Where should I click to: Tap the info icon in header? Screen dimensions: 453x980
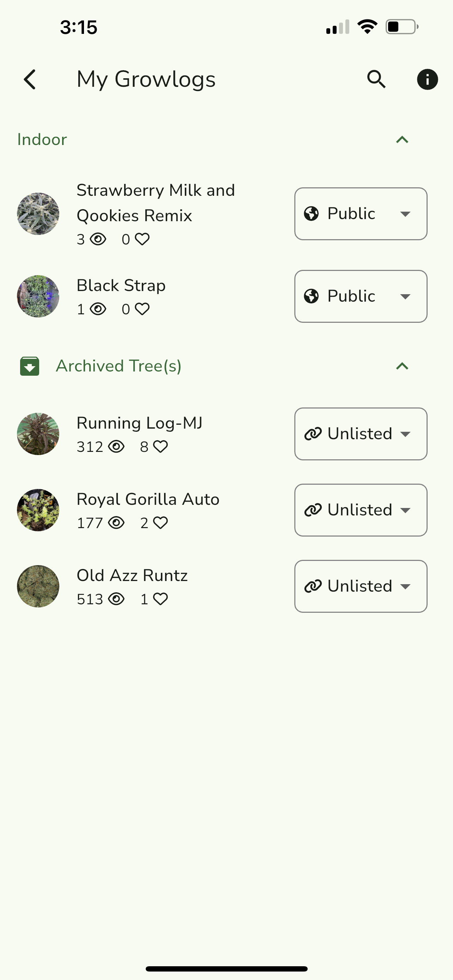[427, 79]
